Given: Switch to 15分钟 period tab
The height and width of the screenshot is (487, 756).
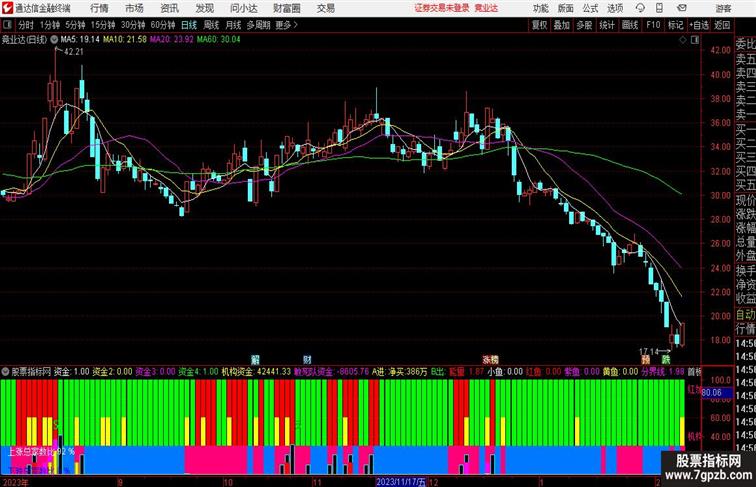Looking at the screenshot, I should [x=103, y=25].
